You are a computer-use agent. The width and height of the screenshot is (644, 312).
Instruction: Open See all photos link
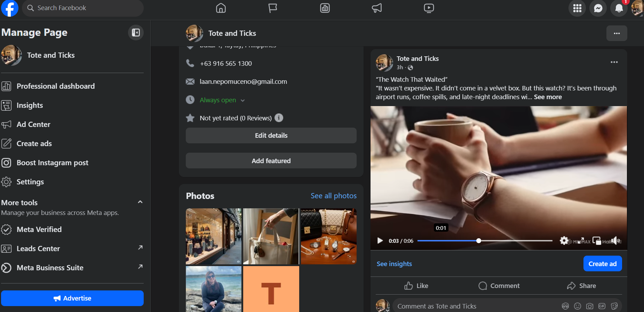pos(333,196)
